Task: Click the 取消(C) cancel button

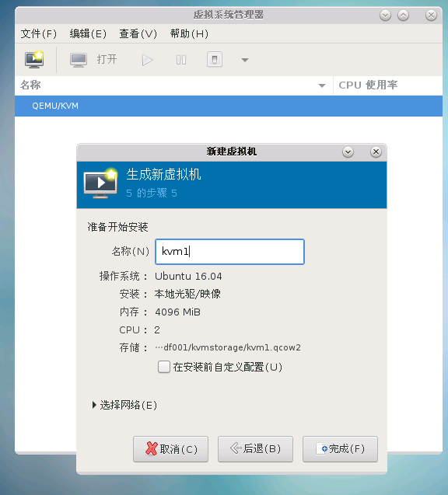Action: pos(170,449)
